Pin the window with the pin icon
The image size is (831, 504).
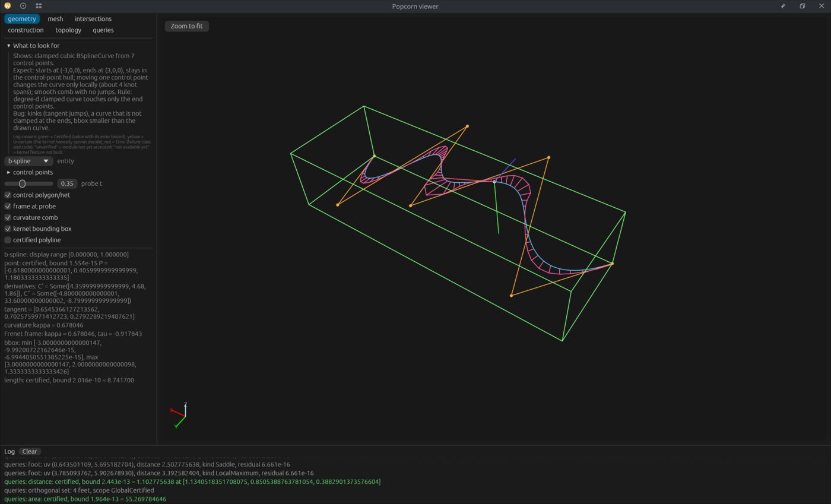point(783,6)
